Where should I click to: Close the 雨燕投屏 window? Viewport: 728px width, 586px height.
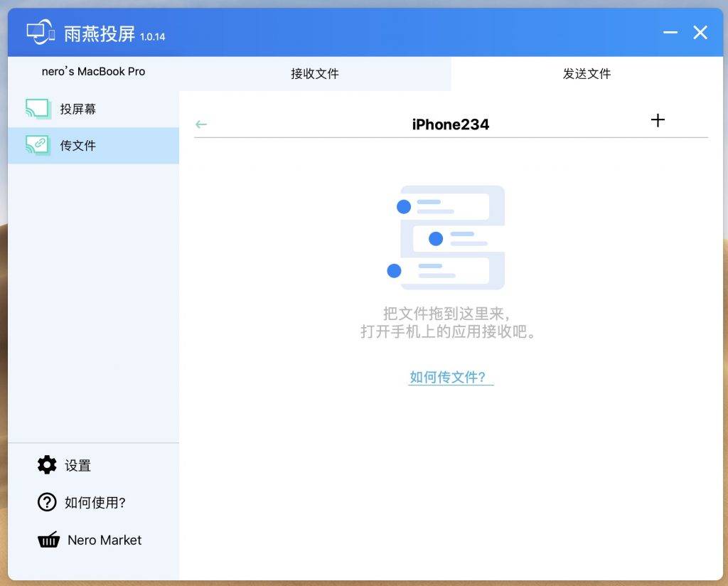(x=700, y=33)
